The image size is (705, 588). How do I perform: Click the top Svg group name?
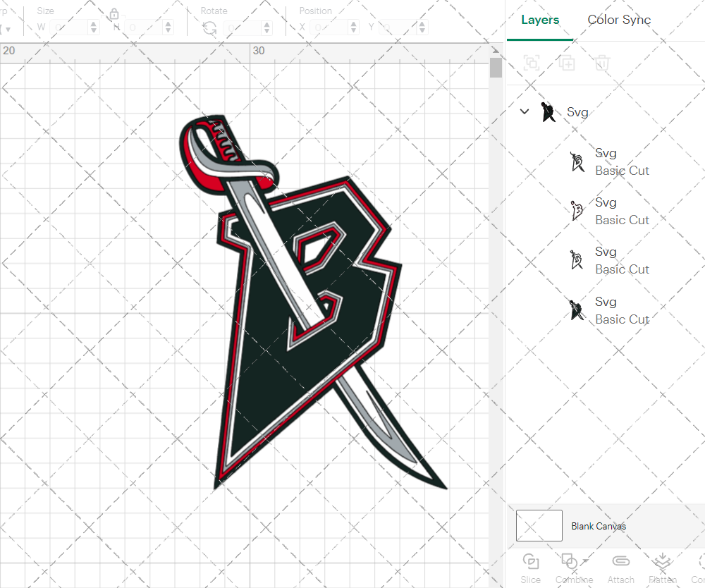577,112
